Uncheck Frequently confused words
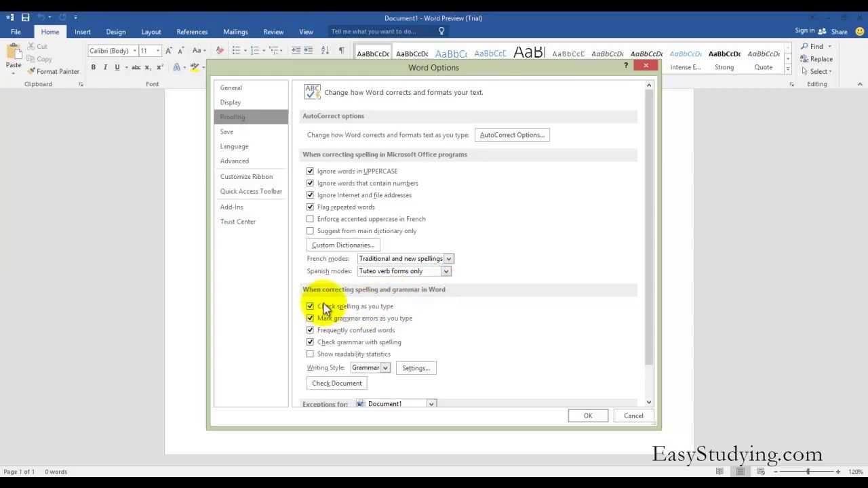The height and width of the screenshot is (488, 868). point(310,330)
